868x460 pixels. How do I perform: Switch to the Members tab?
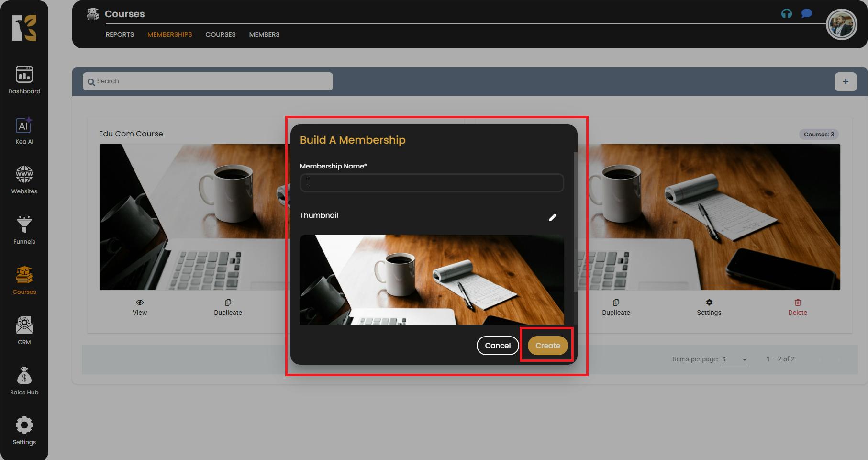[264, 34]
